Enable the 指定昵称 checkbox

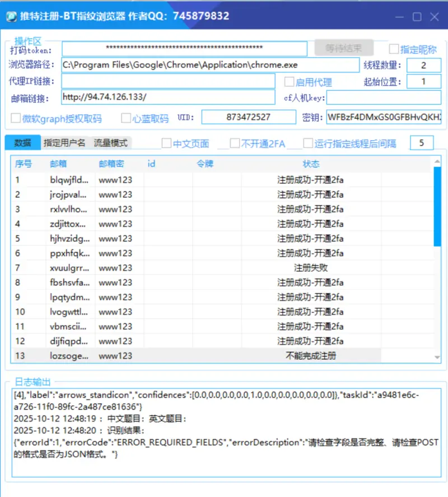pos(394,49)
